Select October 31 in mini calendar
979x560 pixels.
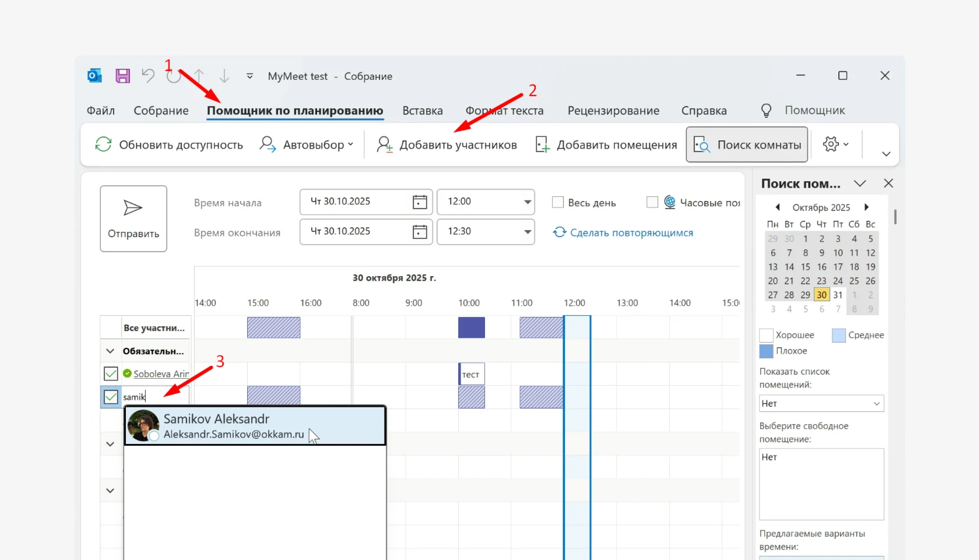(838, 295)
